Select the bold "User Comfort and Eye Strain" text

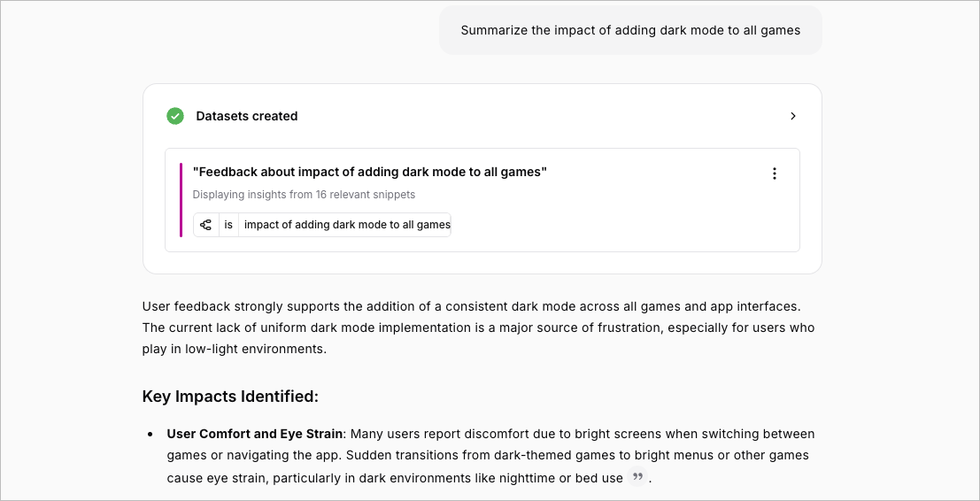pos(254,434)
